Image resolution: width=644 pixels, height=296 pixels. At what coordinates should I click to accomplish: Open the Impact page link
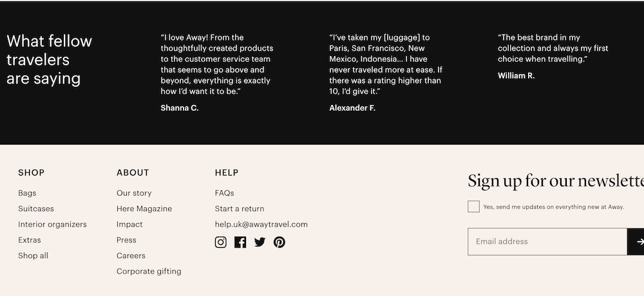pos(129,225)
